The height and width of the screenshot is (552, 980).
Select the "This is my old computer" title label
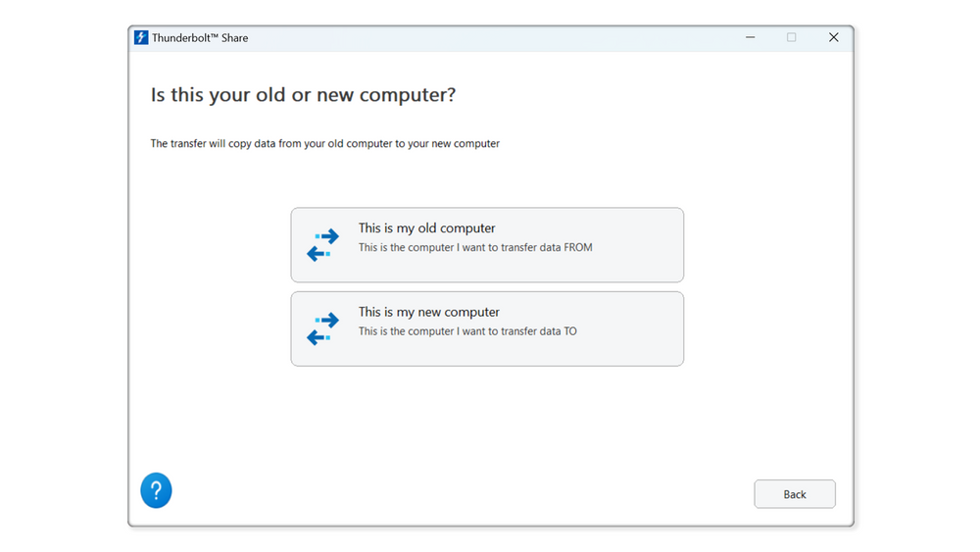click(x=426, y=228)
